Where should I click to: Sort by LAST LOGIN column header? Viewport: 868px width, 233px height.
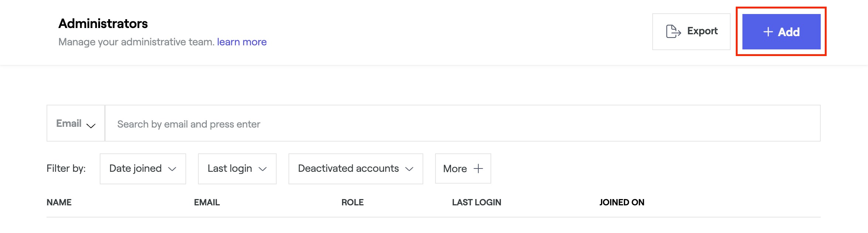(x=476, y=202)
